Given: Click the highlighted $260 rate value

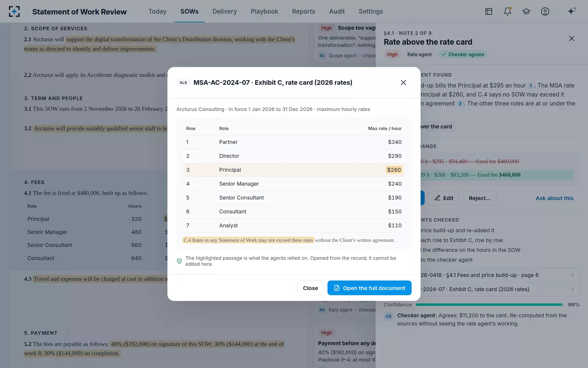Looking at the screenshot, I should (x=394, y=170).
